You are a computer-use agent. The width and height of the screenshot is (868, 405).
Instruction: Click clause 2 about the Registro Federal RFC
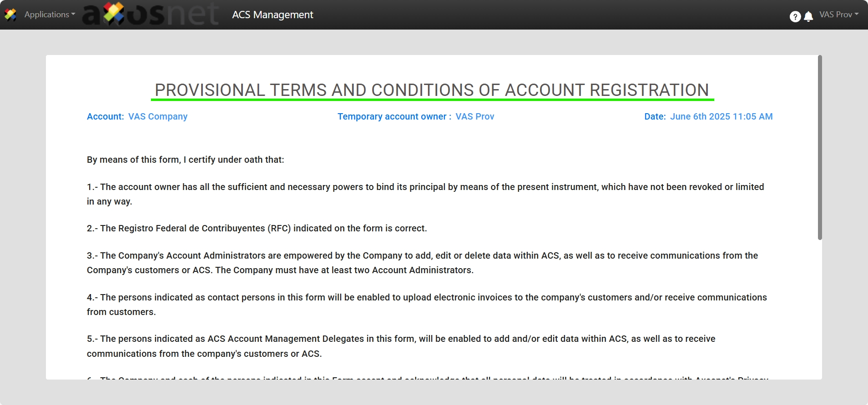pyautogui.click(x=257, y=228)
